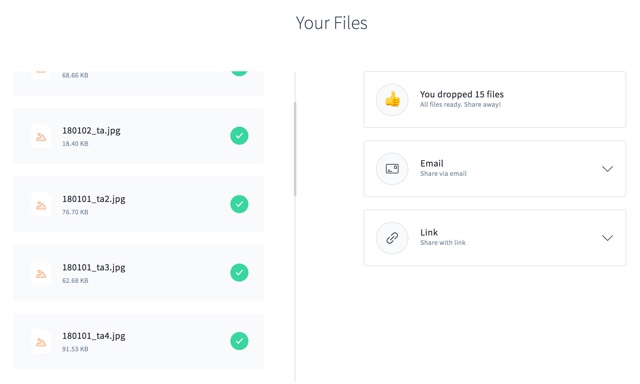Image resolution: width=640 pixels, height=384 pixels.
Task: Click the Email envelope icon
Action: (x=392, y=169)
